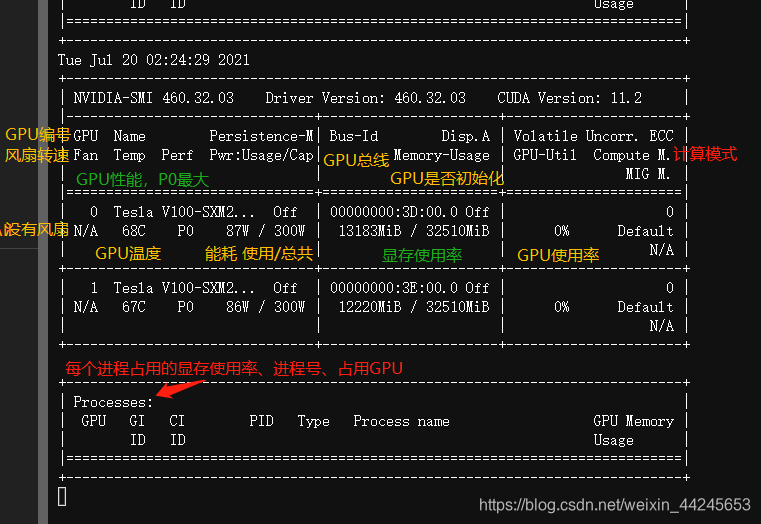The width and height of the screenshot is (761, 524).
Task: Click bus id 00000000:3D:00.0
Action: pos(394,212)
